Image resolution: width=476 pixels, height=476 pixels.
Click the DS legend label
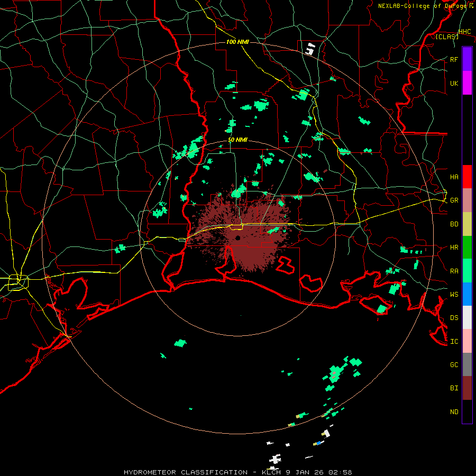tap(454, 317)
